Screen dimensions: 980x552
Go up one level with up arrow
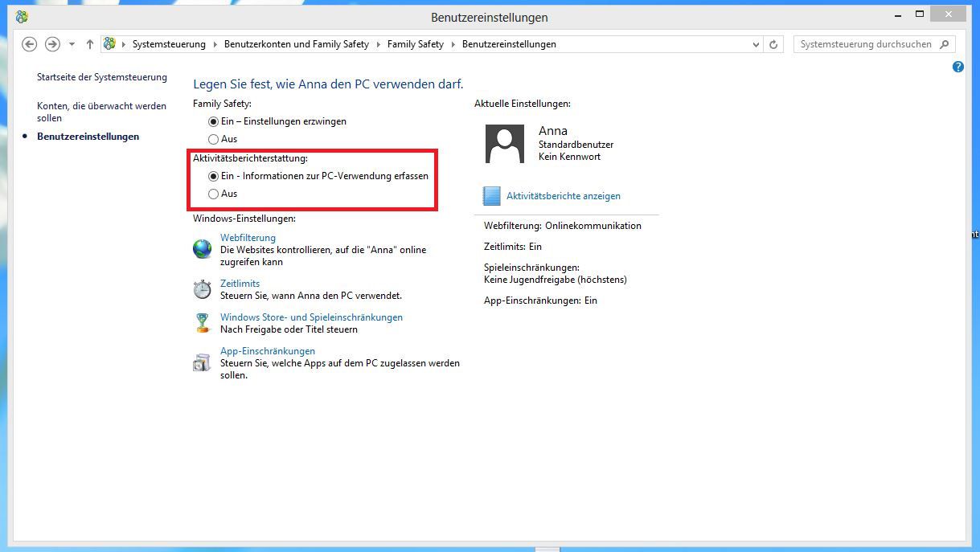coord(89,44)
